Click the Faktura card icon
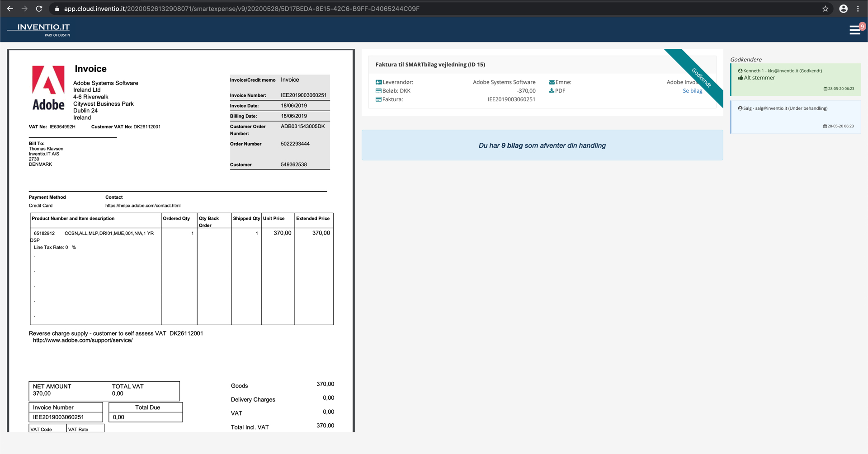 coord(378,99)
